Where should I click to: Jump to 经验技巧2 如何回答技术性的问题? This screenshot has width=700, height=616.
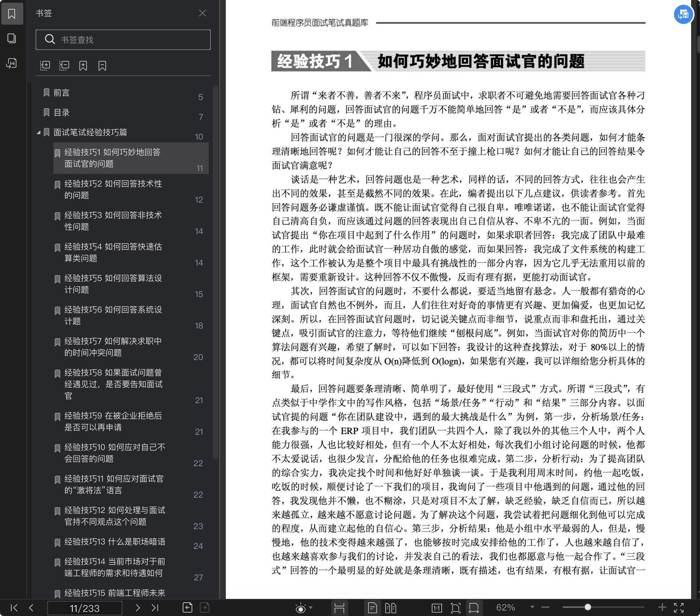click(x=131, y=190)
